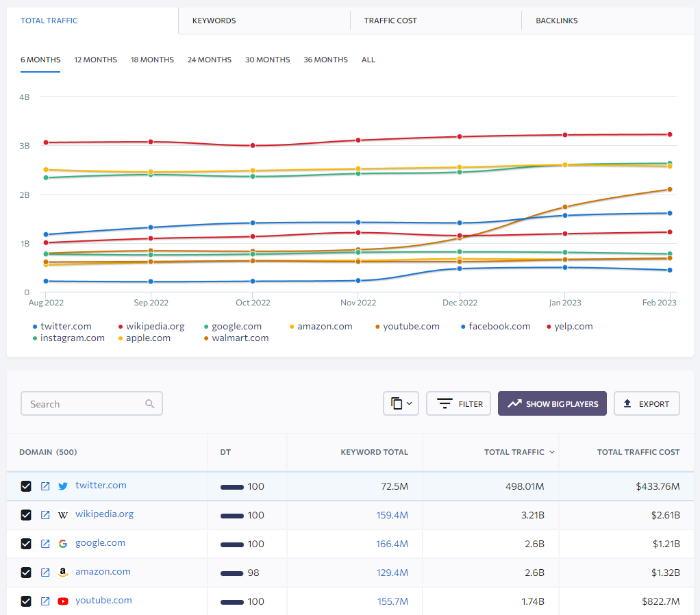700x615 pixels.
Task: Select the 6 Months range
Action: click(40, 60)
